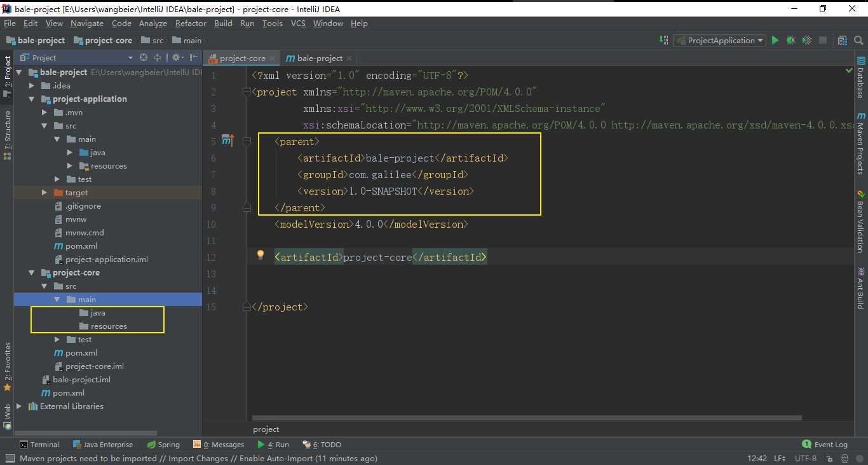Click the grey stop square icon
Image resolution: width=868 pixels, height=465 pixels.
click(823, 40)
